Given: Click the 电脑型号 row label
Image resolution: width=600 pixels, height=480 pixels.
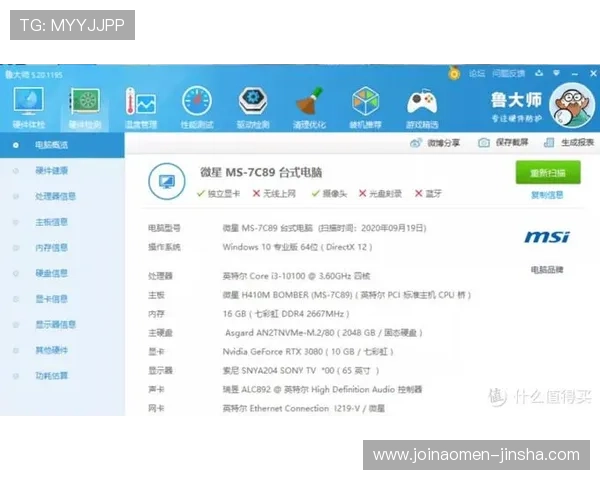Looking at the screenshot, I should tap(164, 229).
